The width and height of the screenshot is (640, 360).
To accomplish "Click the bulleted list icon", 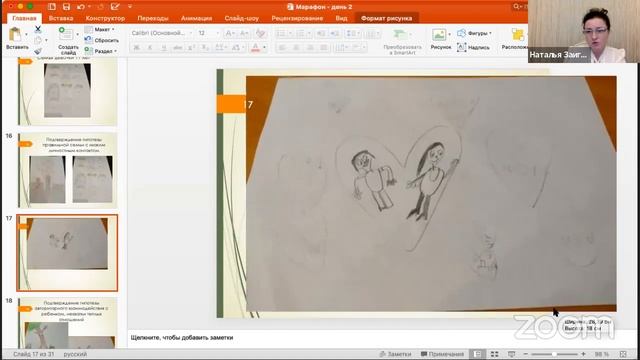I will 282,33.
